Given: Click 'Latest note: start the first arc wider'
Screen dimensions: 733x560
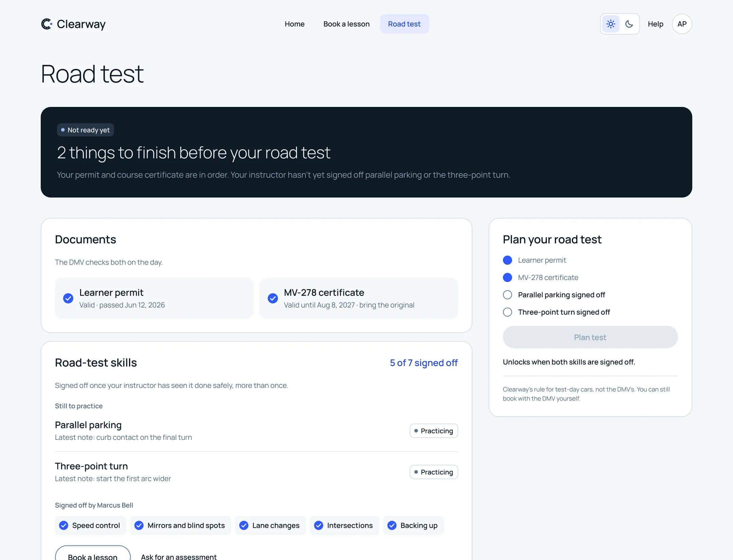Looking at the screenshot, I should pos(113,479).
